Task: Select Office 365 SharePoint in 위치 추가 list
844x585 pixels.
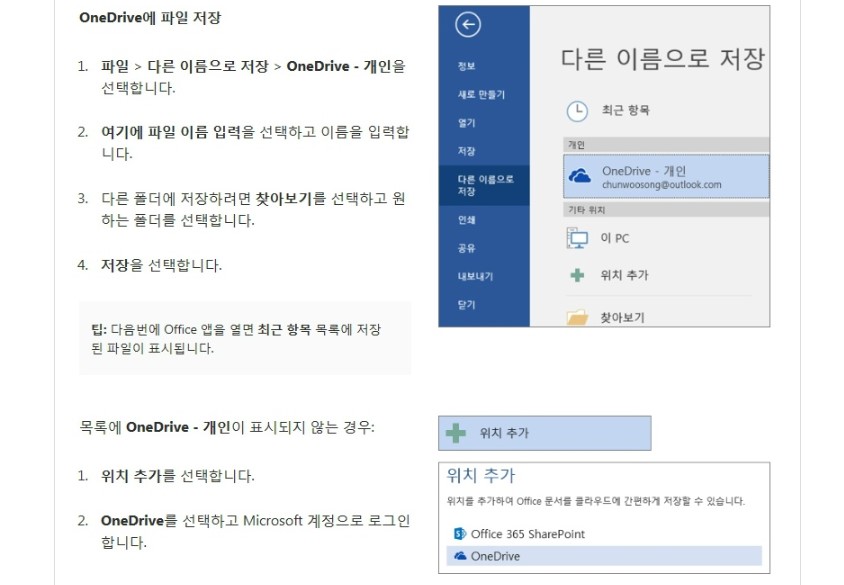Action: coord(528,534)
